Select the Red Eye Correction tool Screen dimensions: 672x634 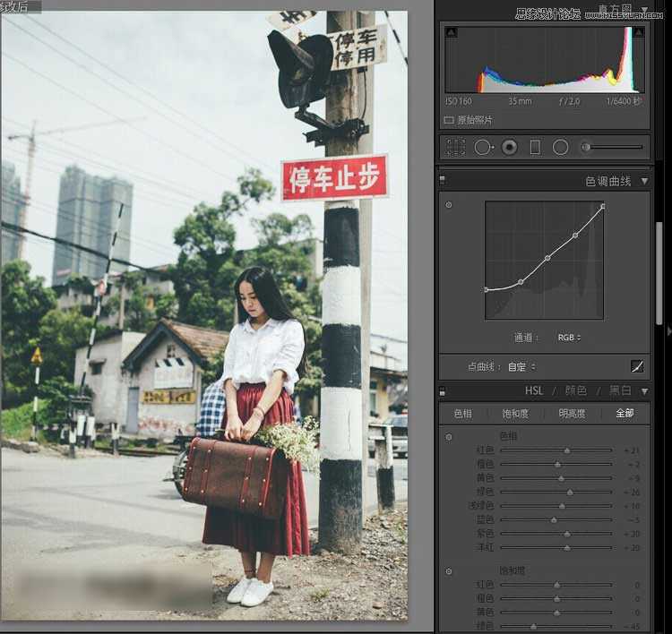[509, 148]
